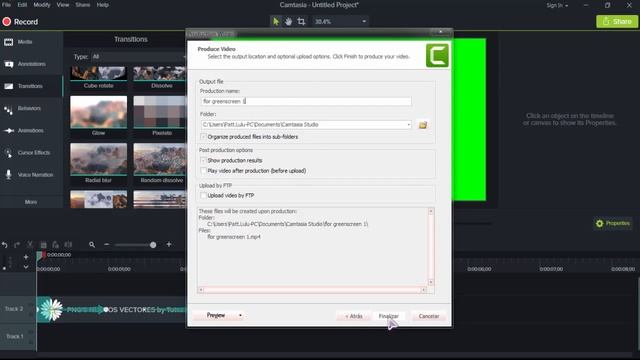This screenshot has width=640, height=360.
Task: Toggle Play video after production checkbox
Action: point(203,171)
